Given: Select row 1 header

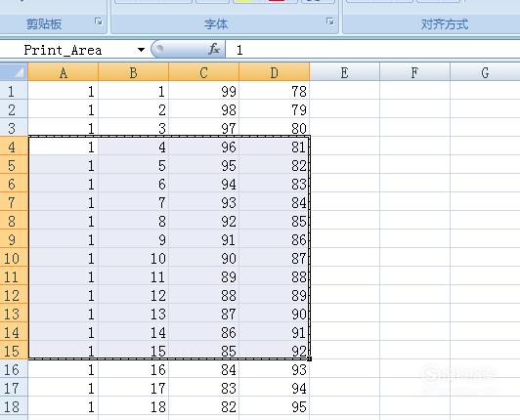Looking at the screenshot, I should [x=14, y=91].
